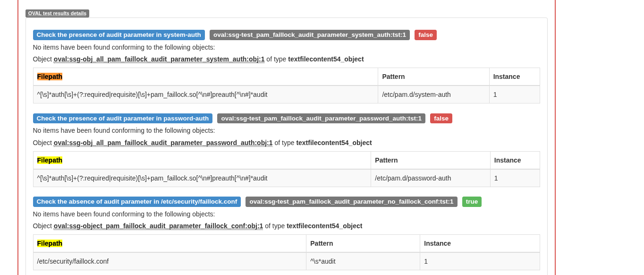Screen dimensions: 644x275
Task: Click the ^\s*audit pattern cell
Action: [x=322, y=261]
